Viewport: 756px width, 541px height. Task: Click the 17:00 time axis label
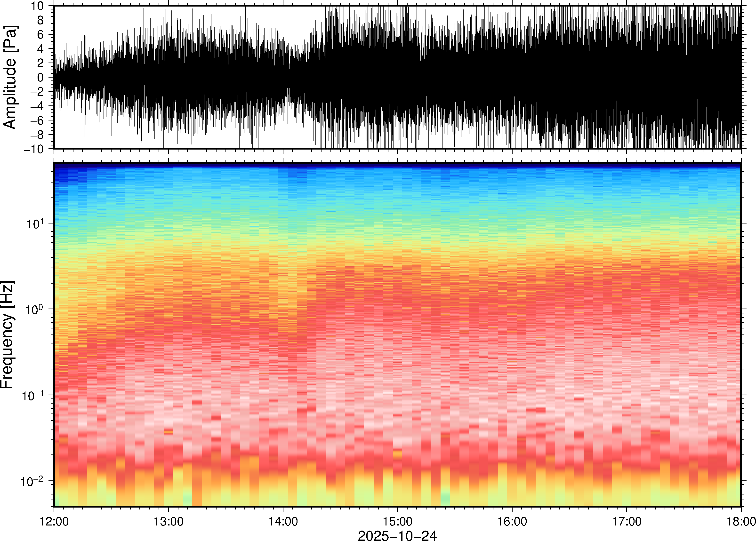click(627, 521)
